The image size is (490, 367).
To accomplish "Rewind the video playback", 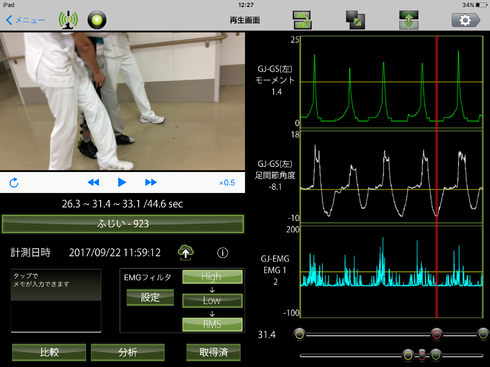I will 93,182.
